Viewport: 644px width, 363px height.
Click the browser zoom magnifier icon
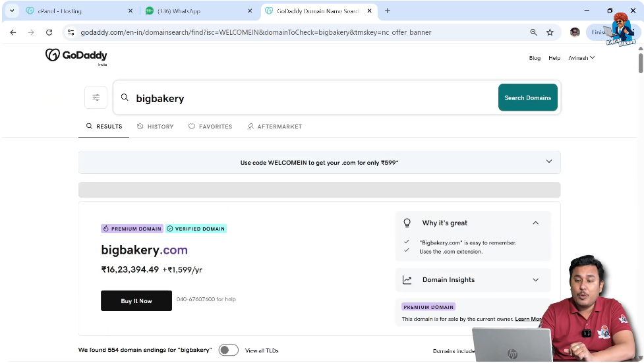[x=533, y=32]
